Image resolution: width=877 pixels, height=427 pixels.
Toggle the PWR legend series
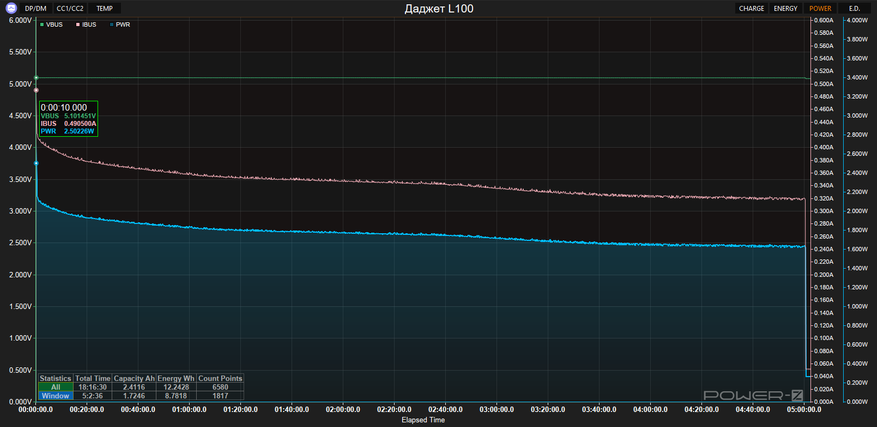click(x=117, y=23)
